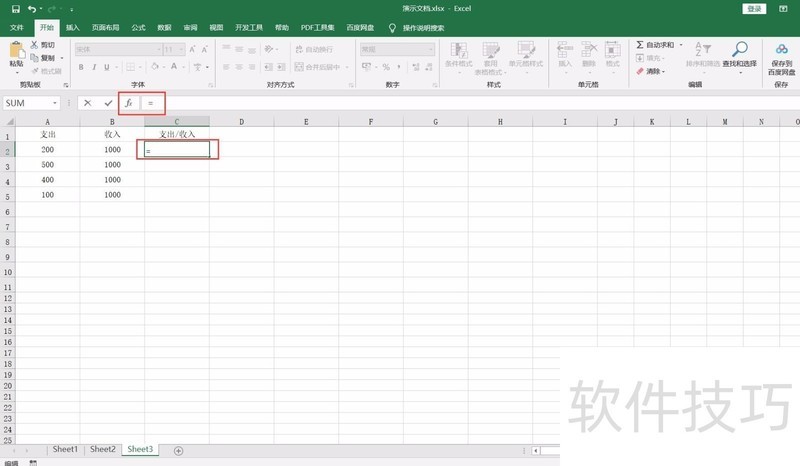Click the horizontal scrollbar left arrow
This screenshot has width=800, height=466.
pyautogui.click(x=536, y=451)
